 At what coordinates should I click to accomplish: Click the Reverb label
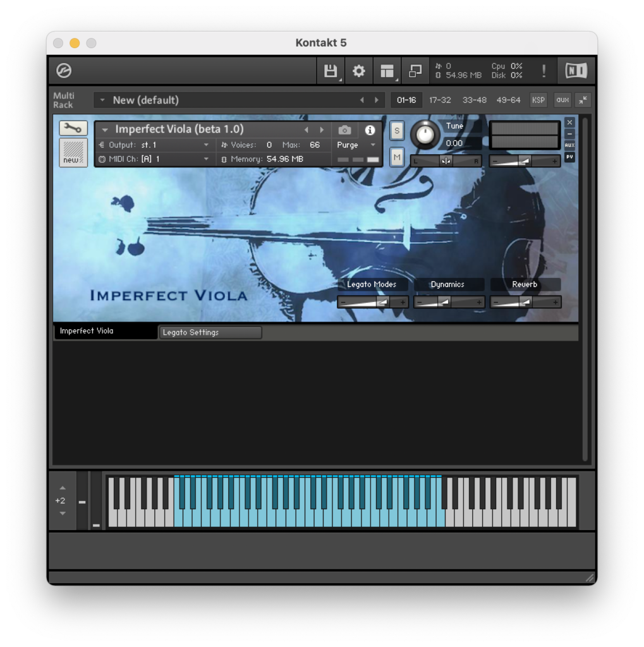coord(525,284)
